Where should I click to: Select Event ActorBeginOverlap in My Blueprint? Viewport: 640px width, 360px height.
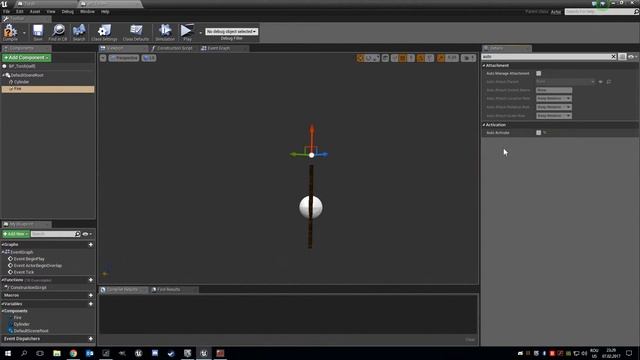coord(37,266)
